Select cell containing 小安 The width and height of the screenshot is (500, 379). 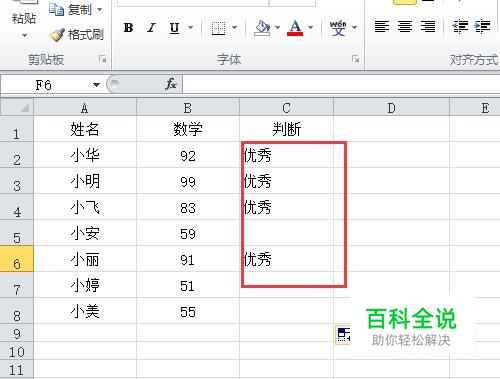coord(85,233)
